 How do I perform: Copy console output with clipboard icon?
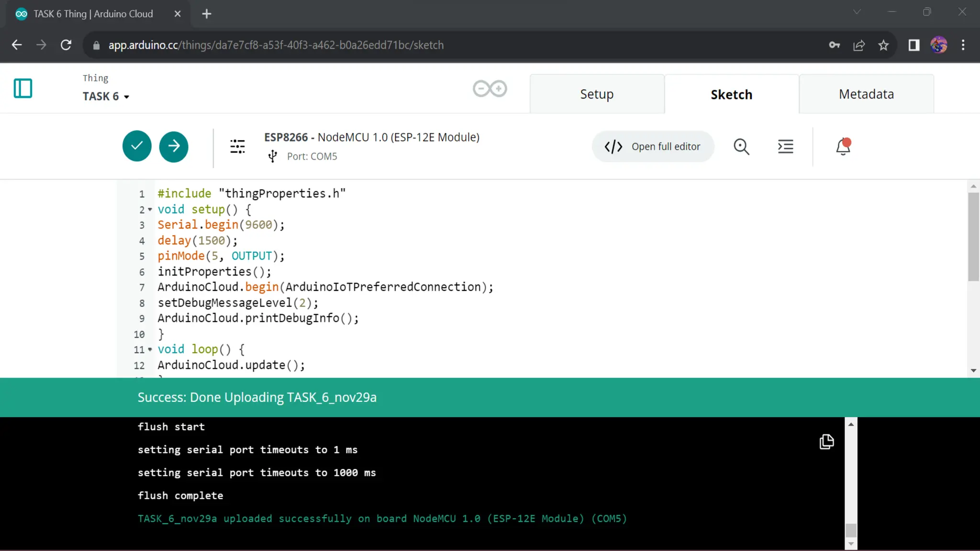pos(826,441)
